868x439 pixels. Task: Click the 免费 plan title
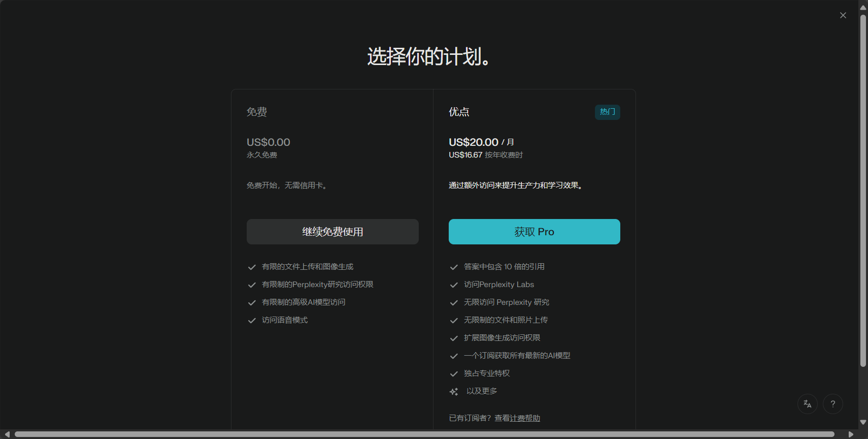coord(257,112)
